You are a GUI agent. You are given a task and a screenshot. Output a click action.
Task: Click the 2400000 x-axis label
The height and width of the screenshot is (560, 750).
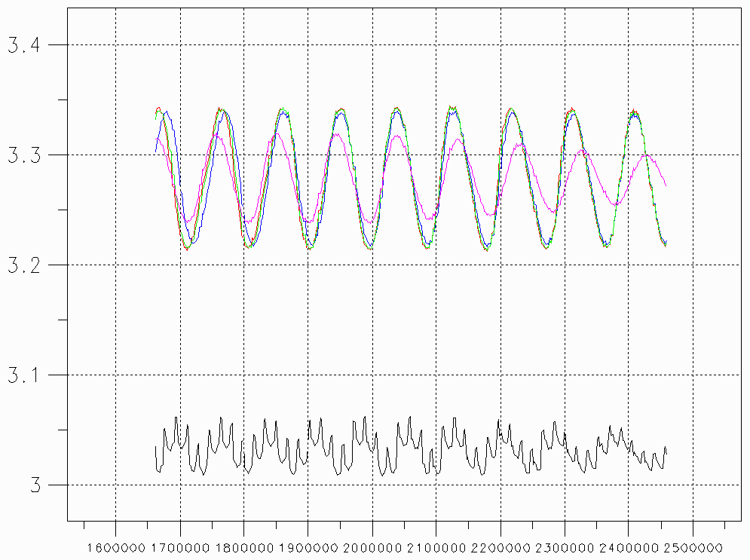[x=629, y=548]
